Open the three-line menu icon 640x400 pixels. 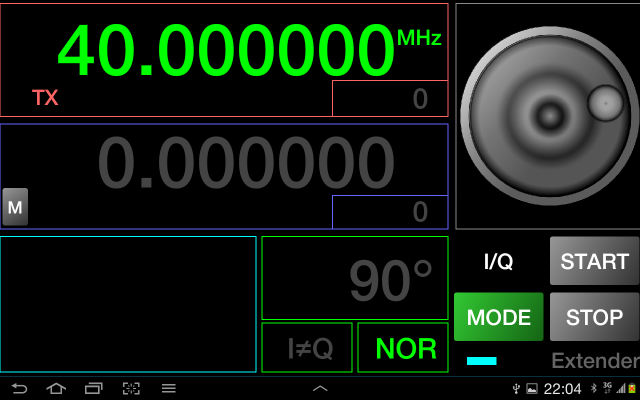(x=169, y=388)
